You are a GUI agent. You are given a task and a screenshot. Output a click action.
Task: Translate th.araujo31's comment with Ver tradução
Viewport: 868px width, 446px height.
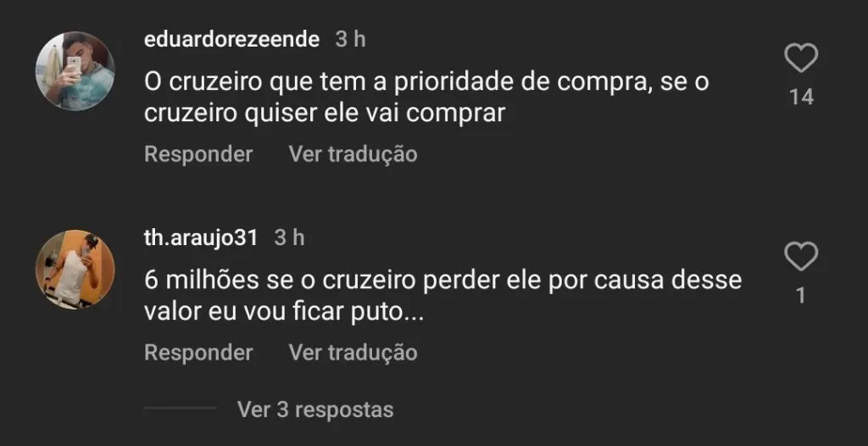[x=353, y=353]
